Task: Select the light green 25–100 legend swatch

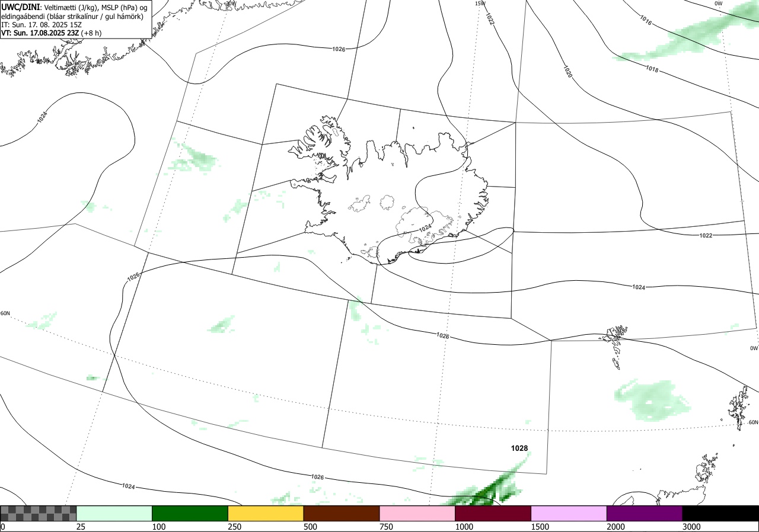Action: coord(114,513)
